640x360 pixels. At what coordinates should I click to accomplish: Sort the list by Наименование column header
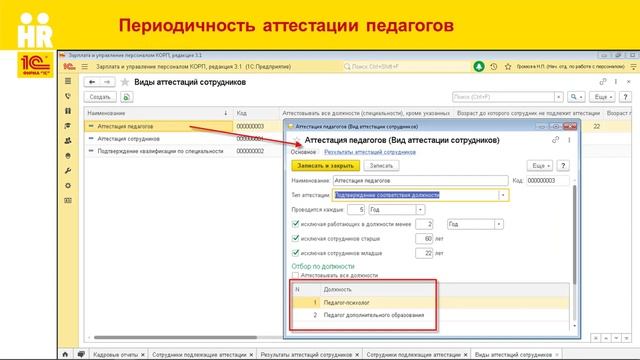[158, 113]
